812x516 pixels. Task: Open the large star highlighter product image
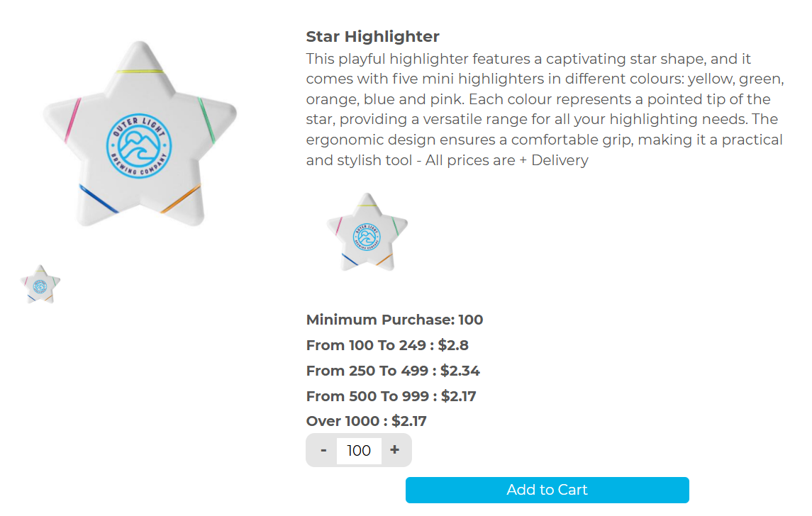click(x=140, y=135)
